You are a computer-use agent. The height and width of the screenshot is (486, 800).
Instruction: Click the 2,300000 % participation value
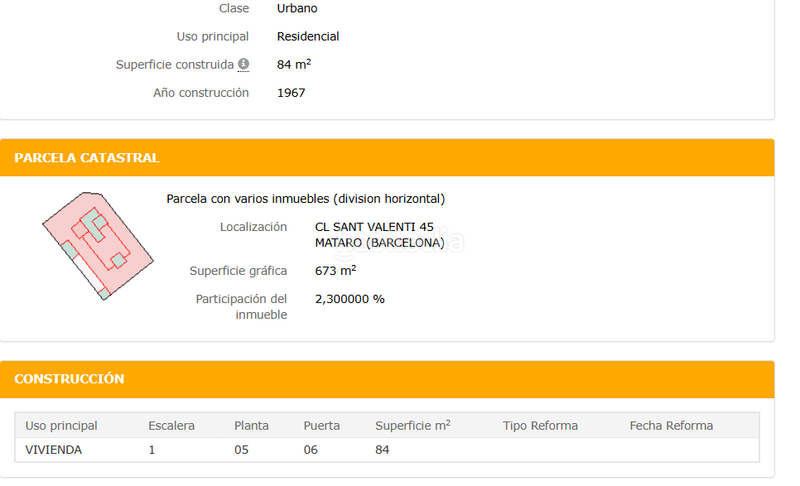(x=349, y=299)
